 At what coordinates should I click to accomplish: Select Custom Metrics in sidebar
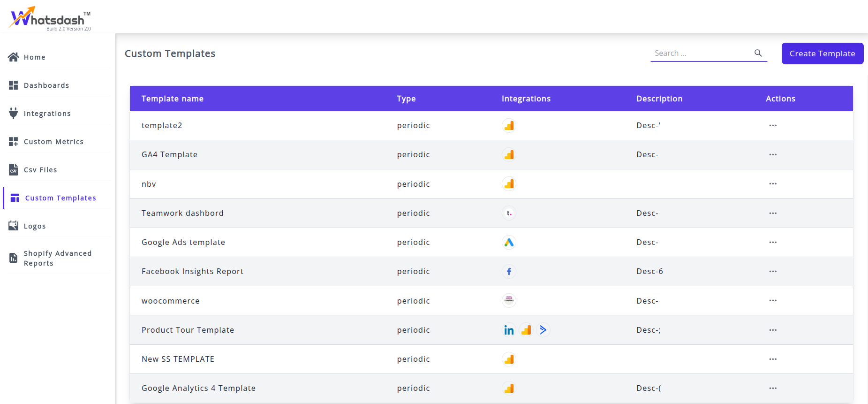53,142
